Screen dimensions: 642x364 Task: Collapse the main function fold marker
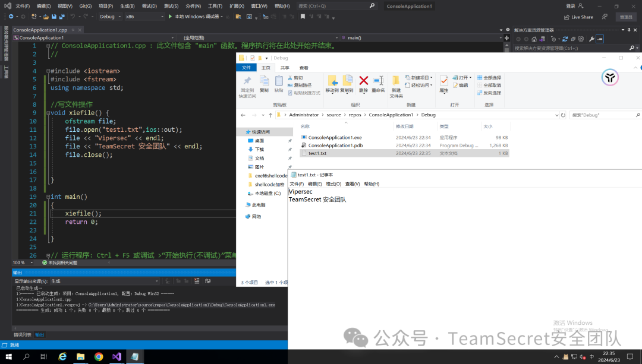pyautogui.click(x=48, y=197)
